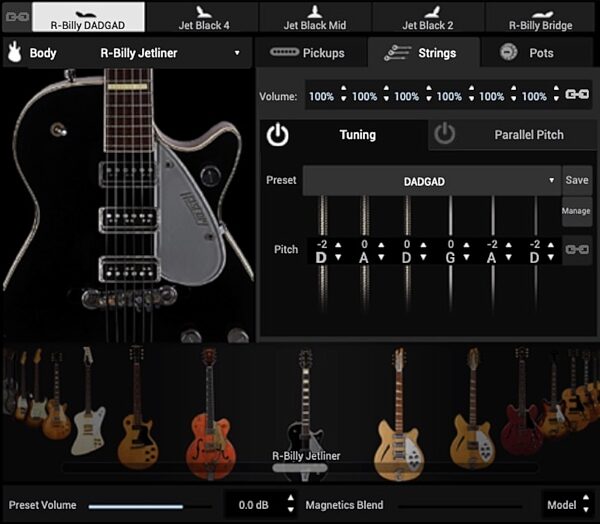Click the link icon beside preset tabs
The width and height of the screenshot is (600, 524).
pos(17,17)
